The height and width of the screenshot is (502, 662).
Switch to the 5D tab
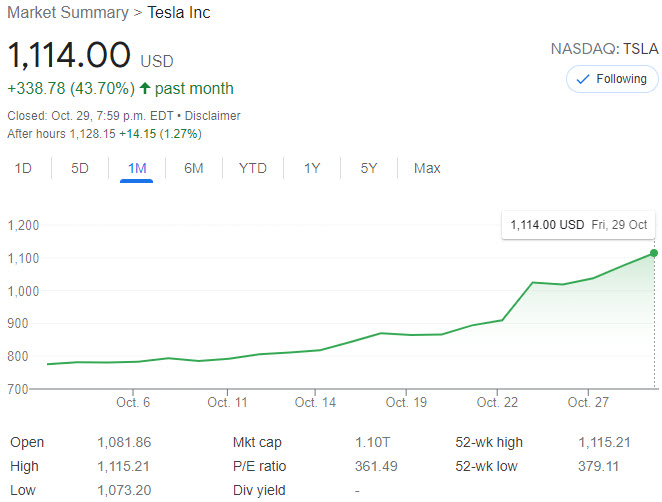80,168
